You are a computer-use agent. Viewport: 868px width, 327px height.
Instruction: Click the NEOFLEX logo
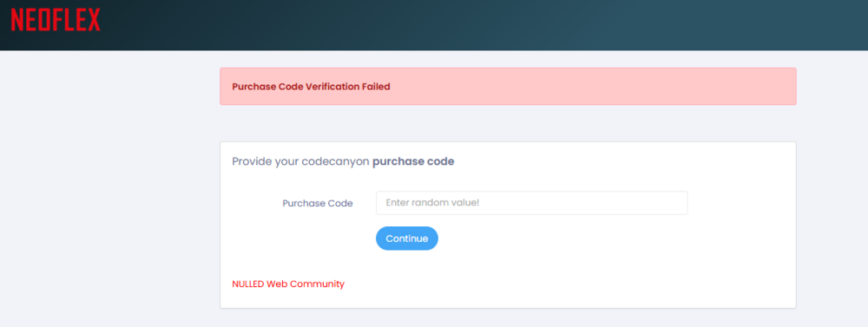(56, 21)
